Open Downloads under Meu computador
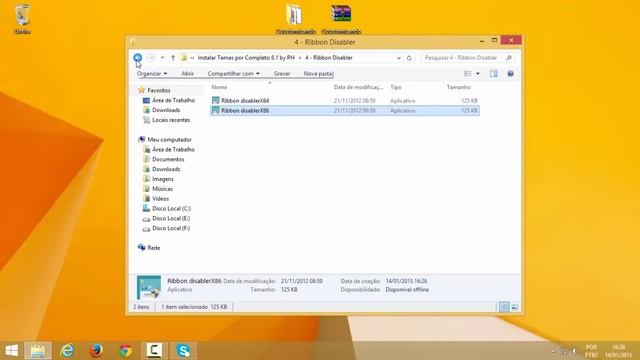 click(x=166, y=169)
